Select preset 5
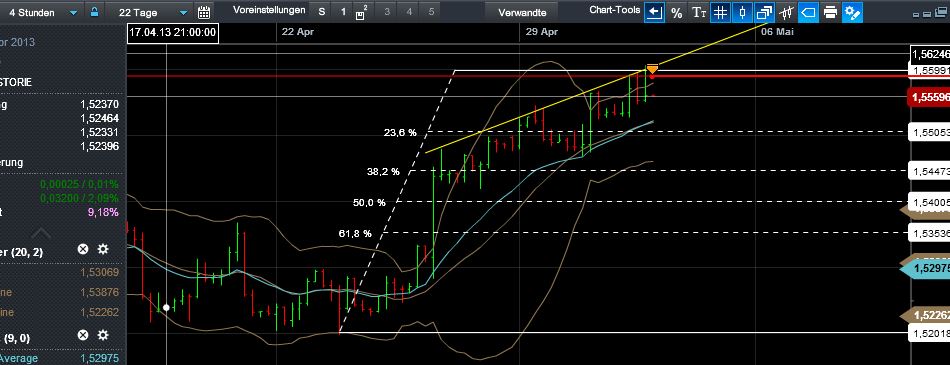 click(431, 12)
